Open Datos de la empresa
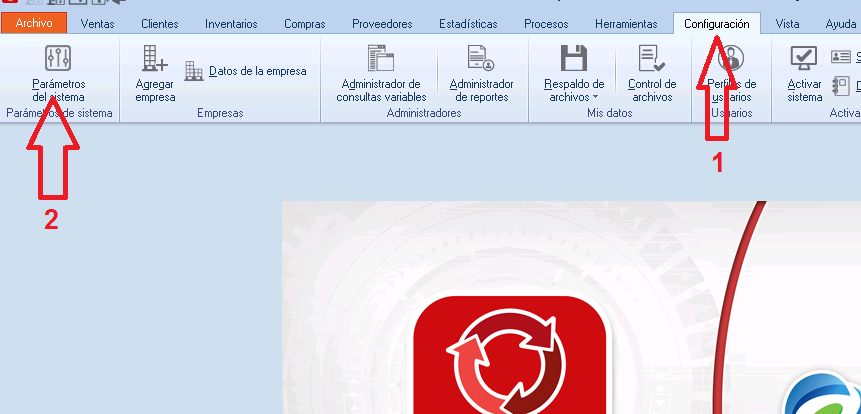 245,71
